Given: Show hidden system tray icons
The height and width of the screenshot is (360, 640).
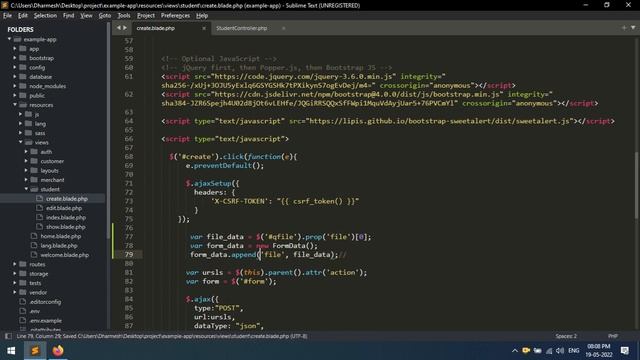Looking at the screenshot, I should click(515, 351).
